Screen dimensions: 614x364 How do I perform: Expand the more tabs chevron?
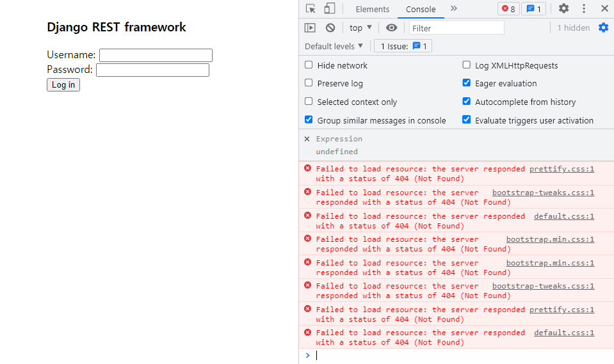coord(453,8)
